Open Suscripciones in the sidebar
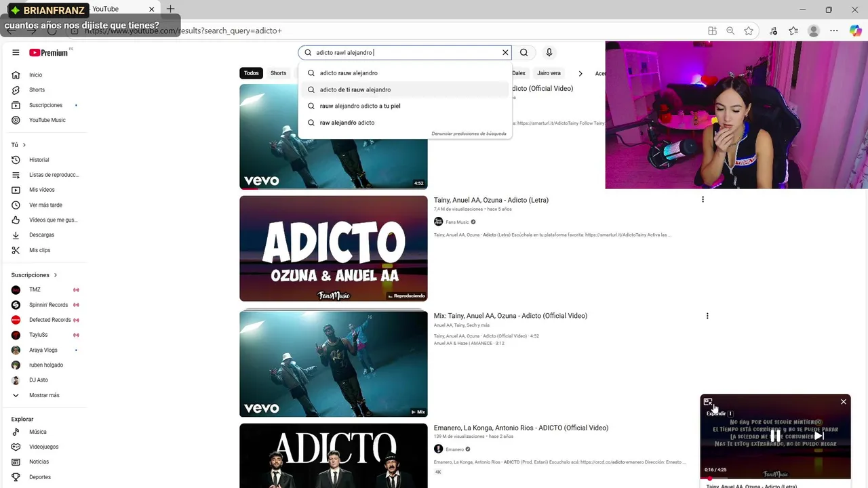 point(43,105)
